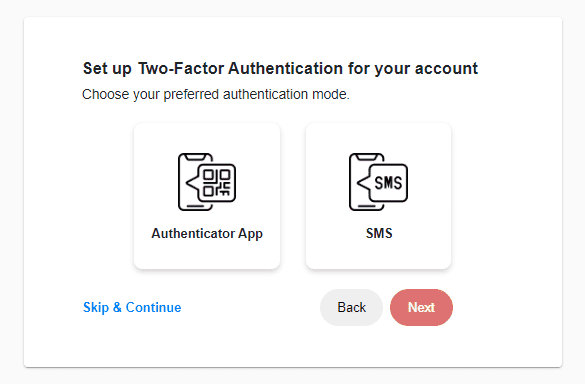Click the "Authenticator App" label text

pyautogui.click(x=207, y=234)
